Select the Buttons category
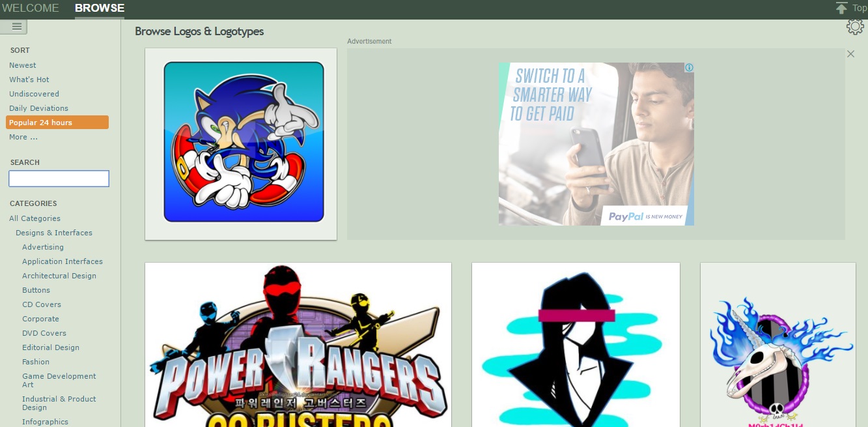868x427 pixels. [x=36, y=290]
